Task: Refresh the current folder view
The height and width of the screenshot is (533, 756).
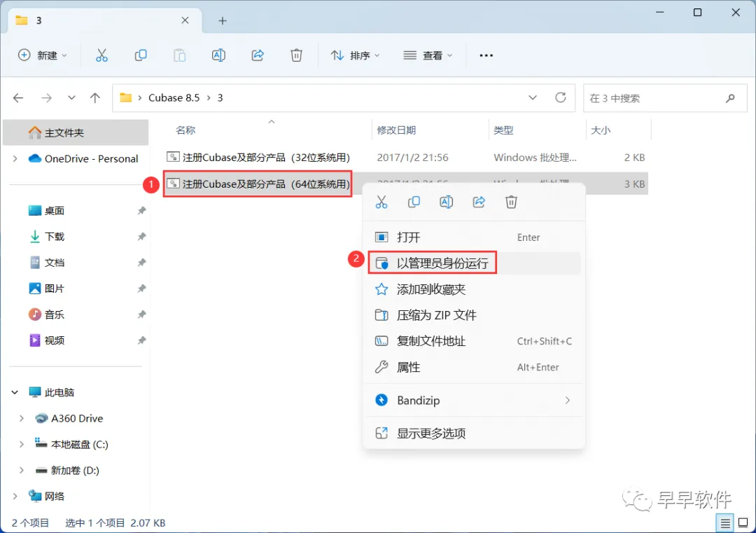Action: [x=560, y=97]
